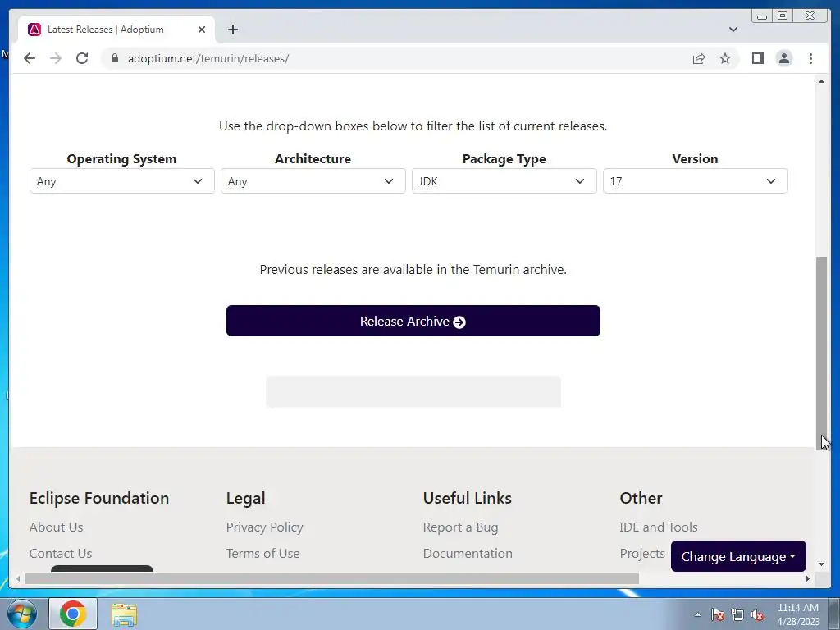Click the address bar URL
The height and width of the screenshot is (630, 840).
click(208, 58)
